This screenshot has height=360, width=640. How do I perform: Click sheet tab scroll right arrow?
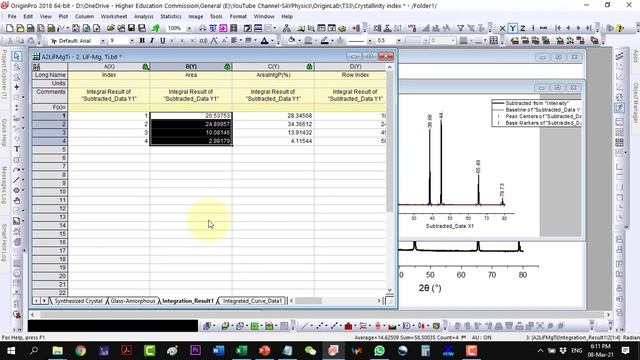coord(44,301)
